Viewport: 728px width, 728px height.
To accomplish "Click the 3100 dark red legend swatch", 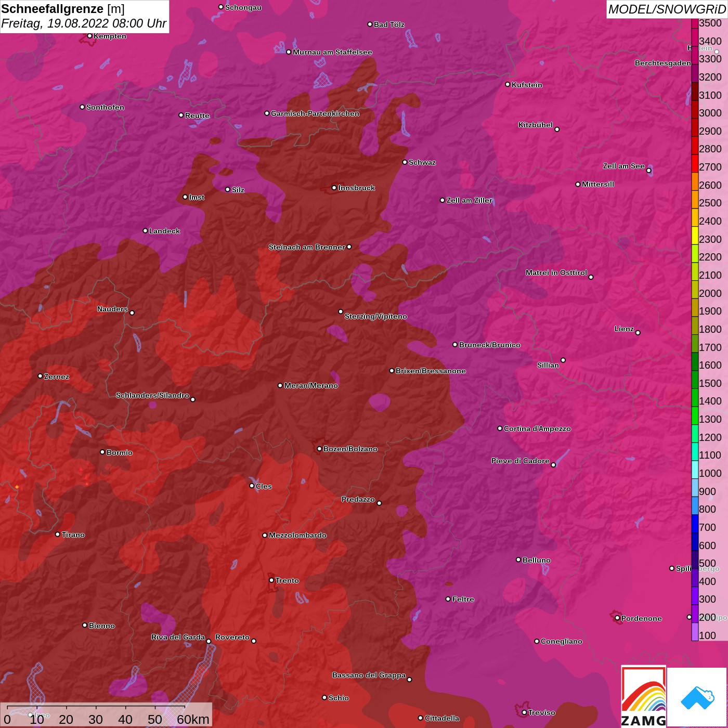I will pos(695,91).
